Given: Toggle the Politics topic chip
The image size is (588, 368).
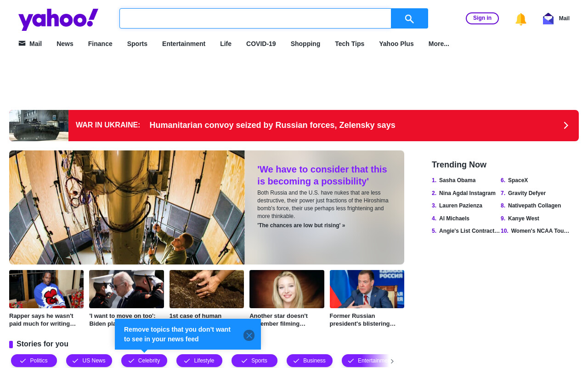Looking at the screenshot, I should [x=34, y=361].
